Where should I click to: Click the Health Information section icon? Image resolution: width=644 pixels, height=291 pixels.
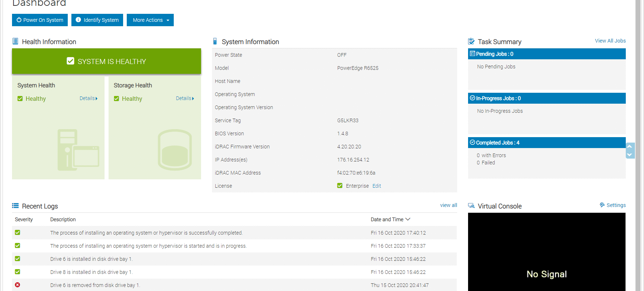15,41
